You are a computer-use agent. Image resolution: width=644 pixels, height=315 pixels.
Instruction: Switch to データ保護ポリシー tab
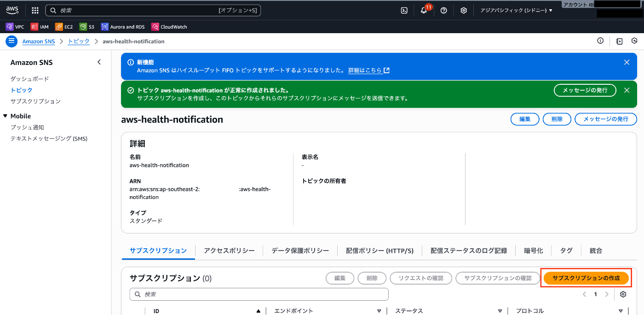tap(300, 251)
